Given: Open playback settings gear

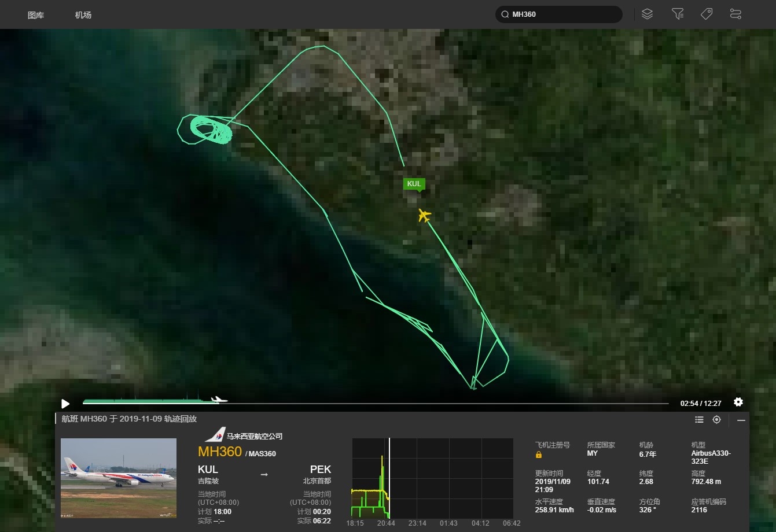Looking at the screenshot, I should [738, 402].
